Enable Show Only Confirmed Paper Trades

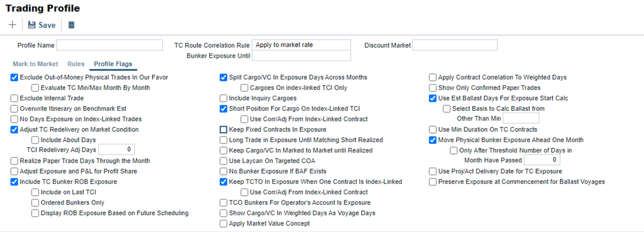[x=433, y=88]
